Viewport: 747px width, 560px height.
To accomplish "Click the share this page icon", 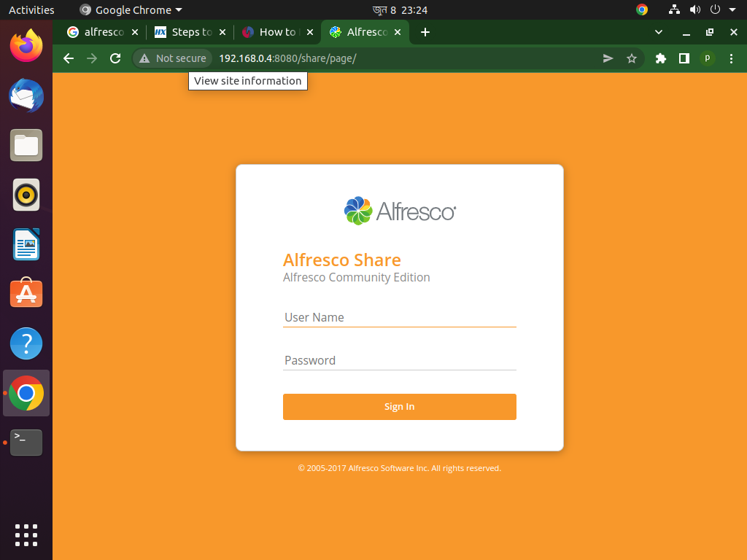I will tap(608, 58).
